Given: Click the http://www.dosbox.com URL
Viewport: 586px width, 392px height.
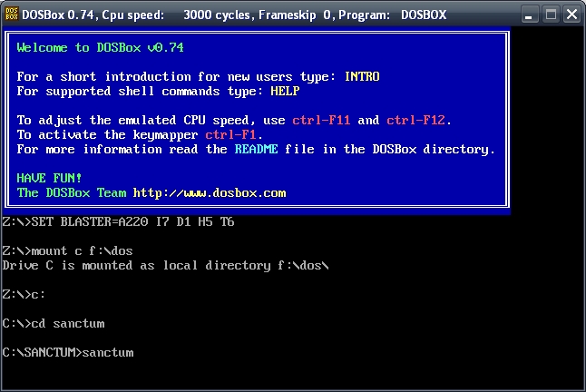Looking at the screenshot, I should 210,193.
